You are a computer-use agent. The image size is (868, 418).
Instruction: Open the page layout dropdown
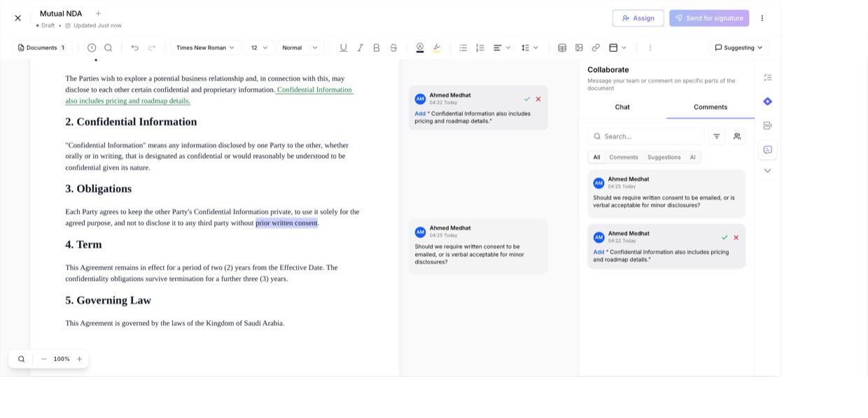617,48
